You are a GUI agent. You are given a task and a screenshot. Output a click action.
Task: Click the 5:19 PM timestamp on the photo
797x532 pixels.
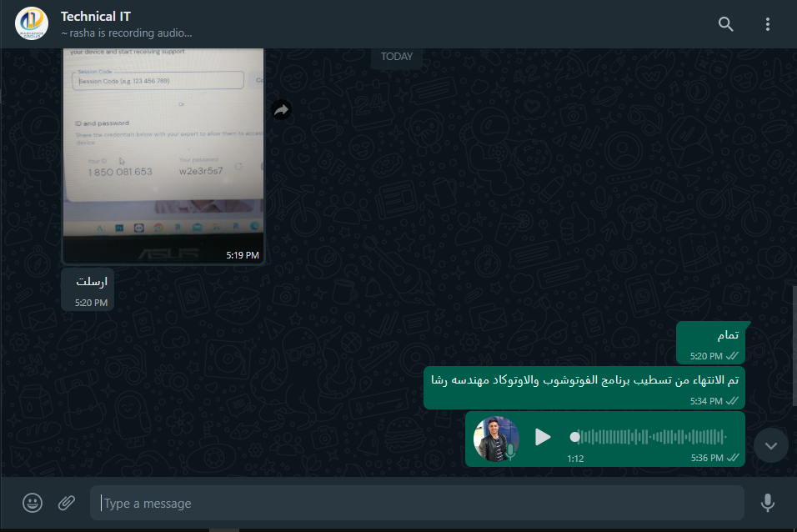point(243,255)
